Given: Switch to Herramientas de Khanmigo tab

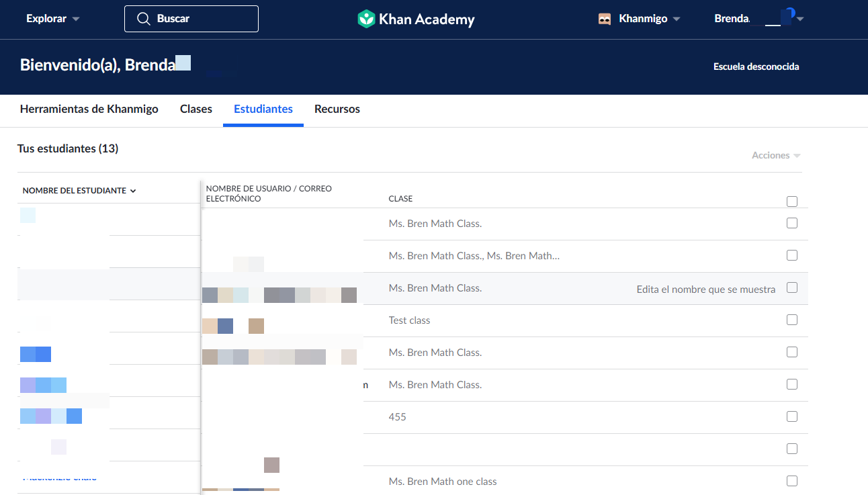Looking at the screenshot, I should point(89,109).
